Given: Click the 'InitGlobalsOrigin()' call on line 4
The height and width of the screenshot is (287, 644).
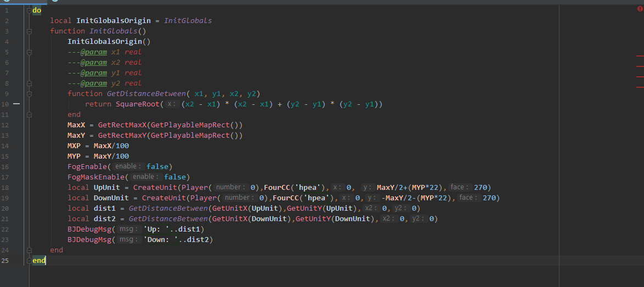Looking at the screenshot, I should [x=109, y=42].
